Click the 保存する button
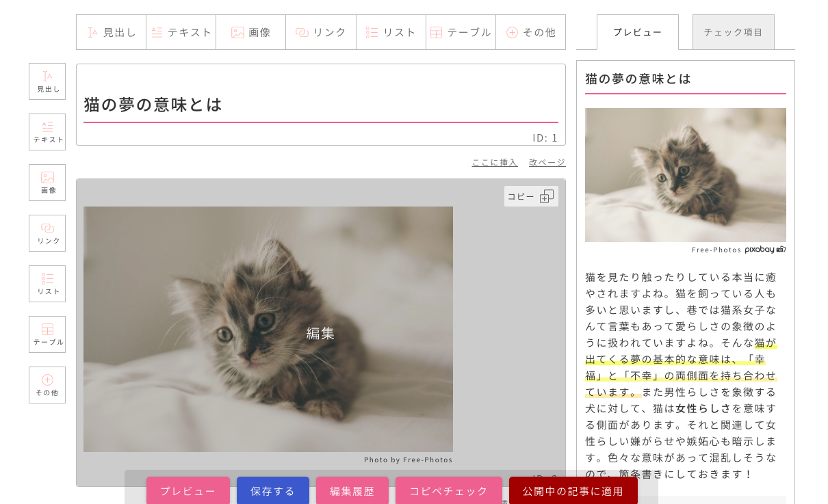This screenshot has height=504, width=828. coord(272,490)
